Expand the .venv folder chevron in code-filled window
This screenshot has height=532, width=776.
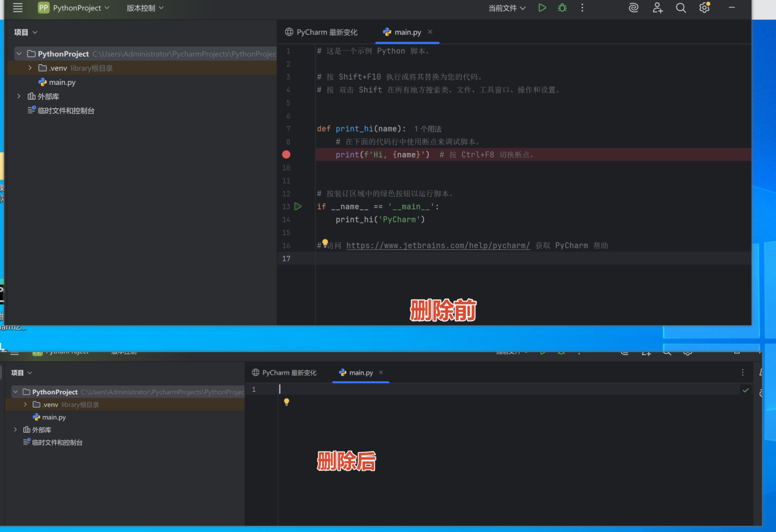[29, 68]
